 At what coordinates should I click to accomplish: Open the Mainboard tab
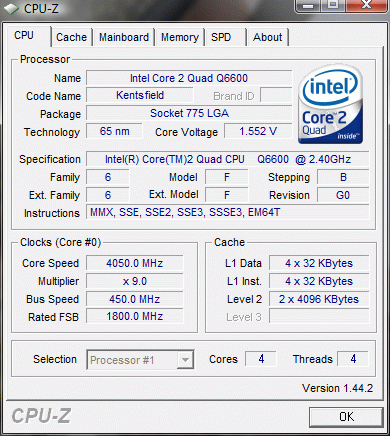click(x=124, y=37)
